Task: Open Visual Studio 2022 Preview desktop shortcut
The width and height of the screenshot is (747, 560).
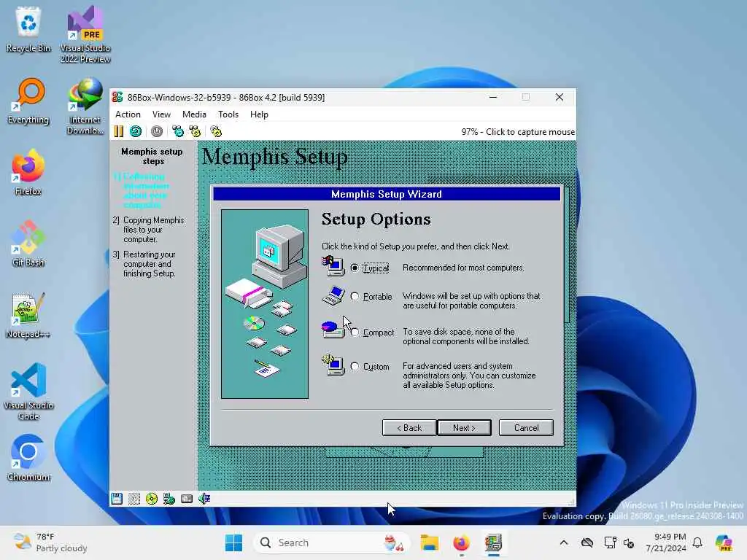Action: [x=85, y=35]
